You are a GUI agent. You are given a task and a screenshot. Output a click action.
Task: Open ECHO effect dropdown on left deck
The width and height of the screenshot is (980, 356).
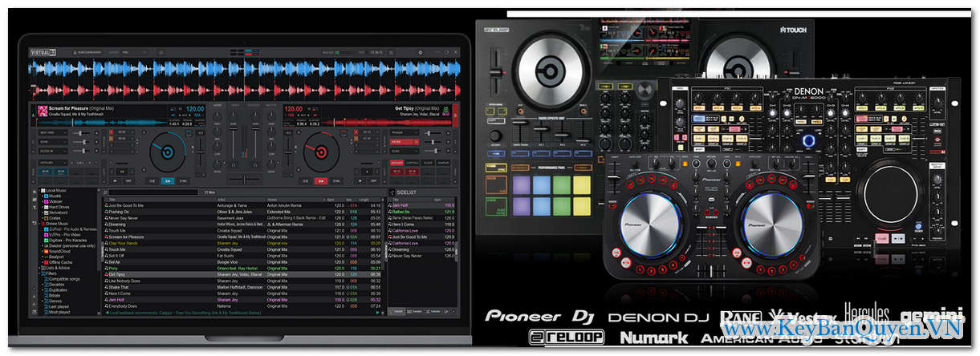(53, 142)
